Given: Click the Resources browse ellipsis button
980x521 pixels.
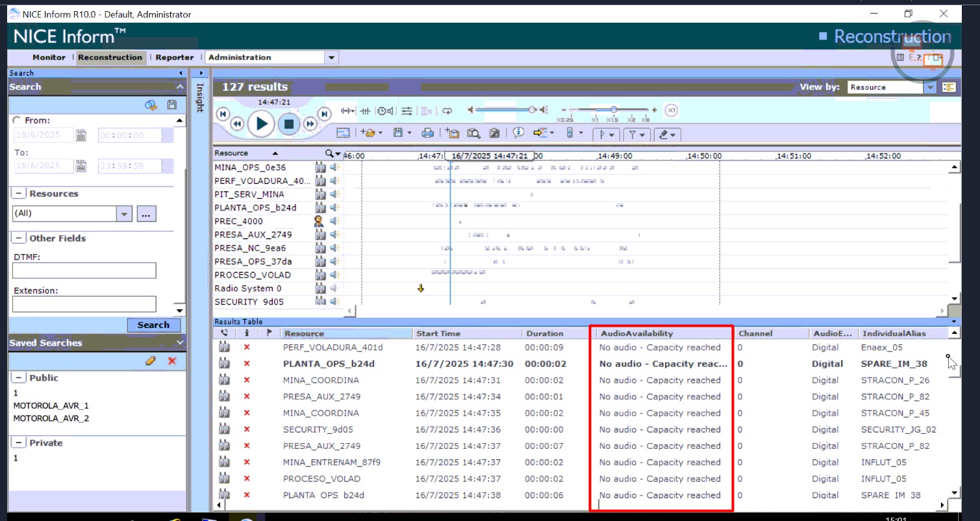Looking at the screenshot, I should point(146,213).
